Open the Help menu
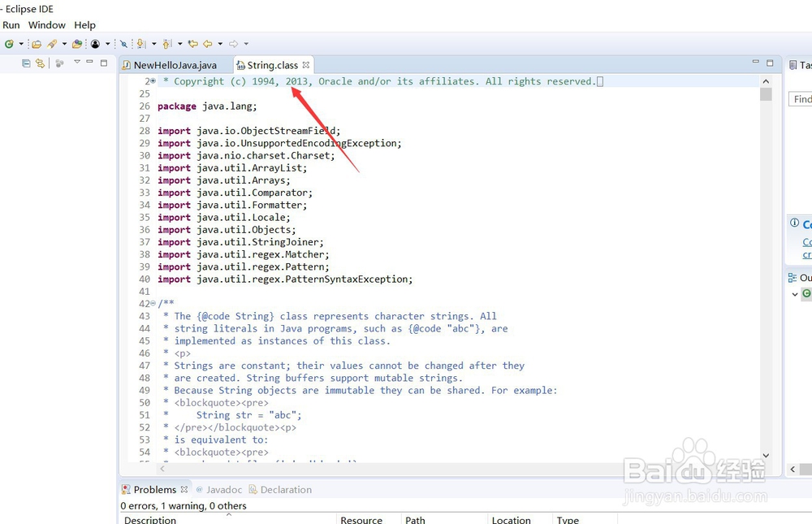 click(x=85, y=25)
